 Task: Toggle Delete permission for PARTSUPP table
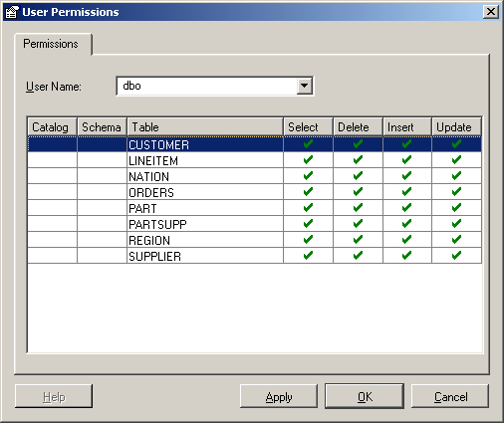358,224
